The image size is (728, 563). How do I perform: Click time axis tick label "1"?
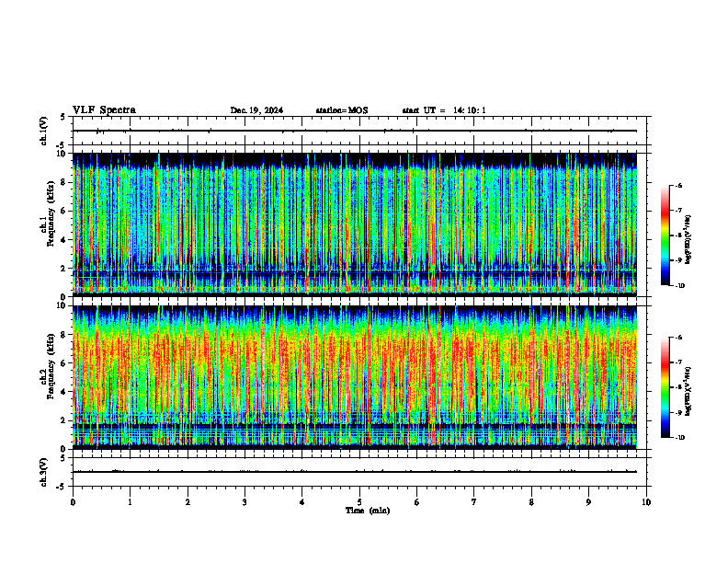coord(130,502)
